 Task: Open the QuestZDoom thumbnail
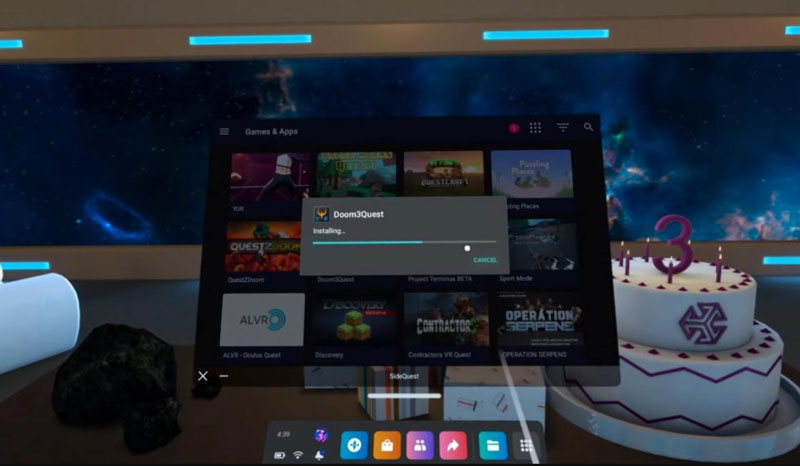pos(263,247)
